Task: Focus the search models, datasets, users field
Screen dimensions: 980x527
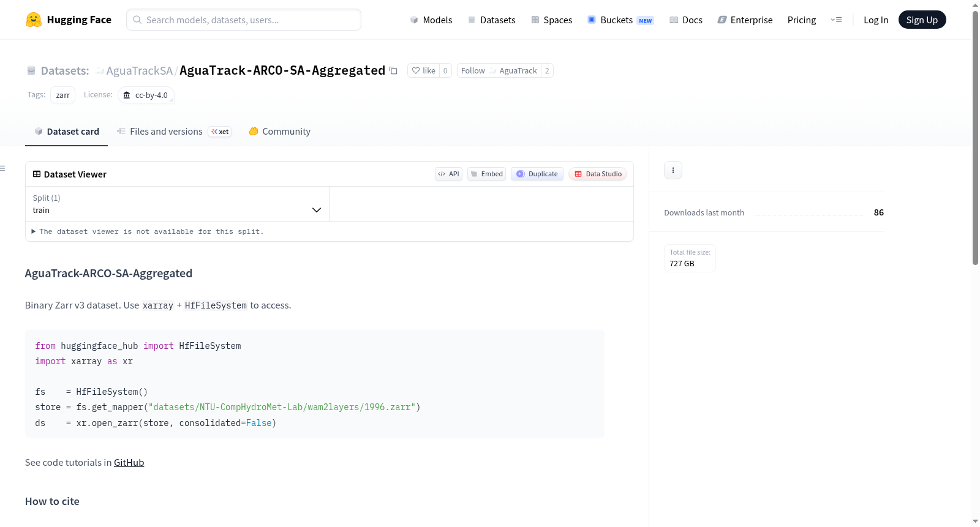Action: click(x=244, y=20)
